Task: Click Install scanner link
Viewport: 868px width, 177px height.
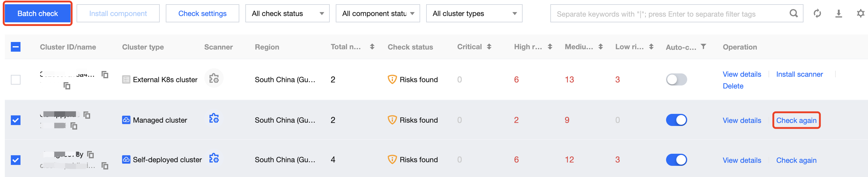Action: (799, 74)
